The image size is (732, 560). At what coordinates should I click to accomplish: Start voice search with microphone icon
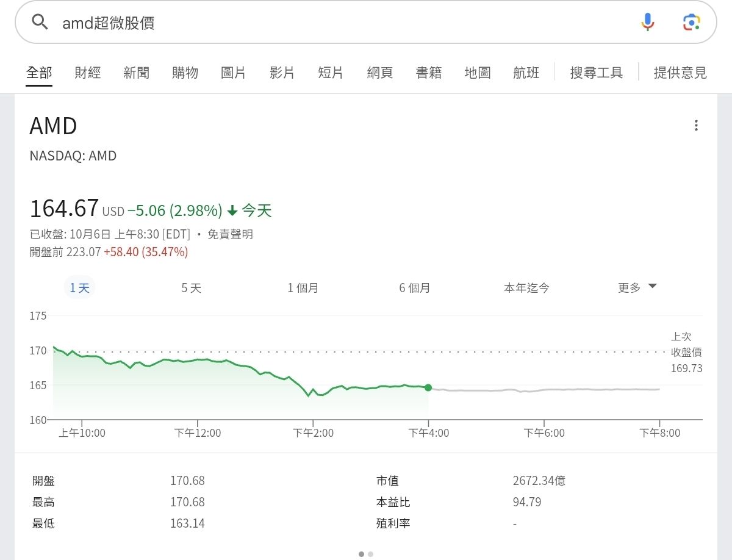click(647, 23)
